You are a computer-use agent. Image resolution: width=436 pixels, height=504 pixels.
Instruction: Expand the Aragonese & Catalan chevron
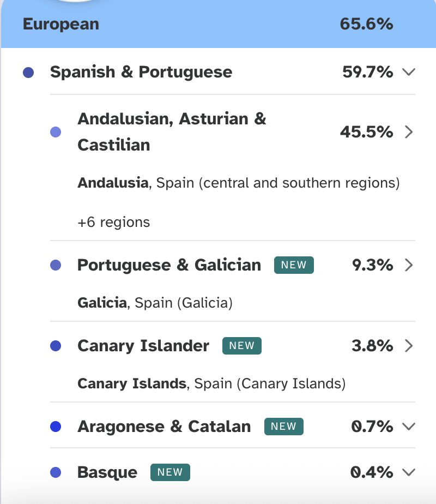(x=409, y=427)
